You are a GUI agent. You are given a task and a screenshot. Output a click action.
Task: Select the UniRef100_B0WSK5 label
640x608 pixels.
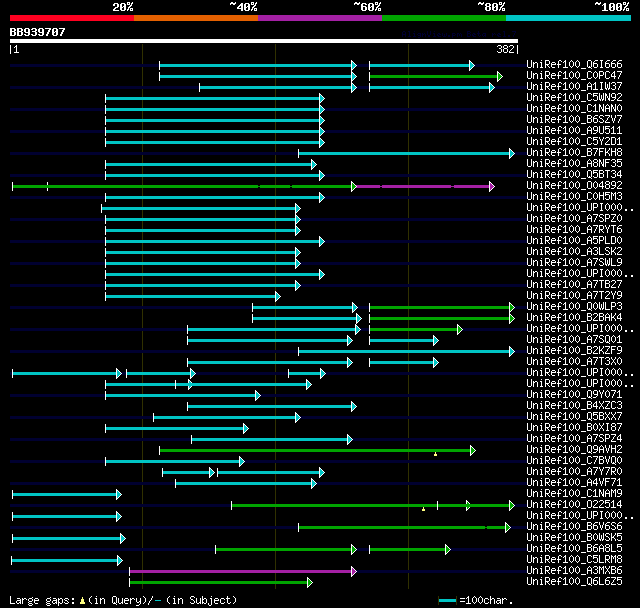coord(574,538)
